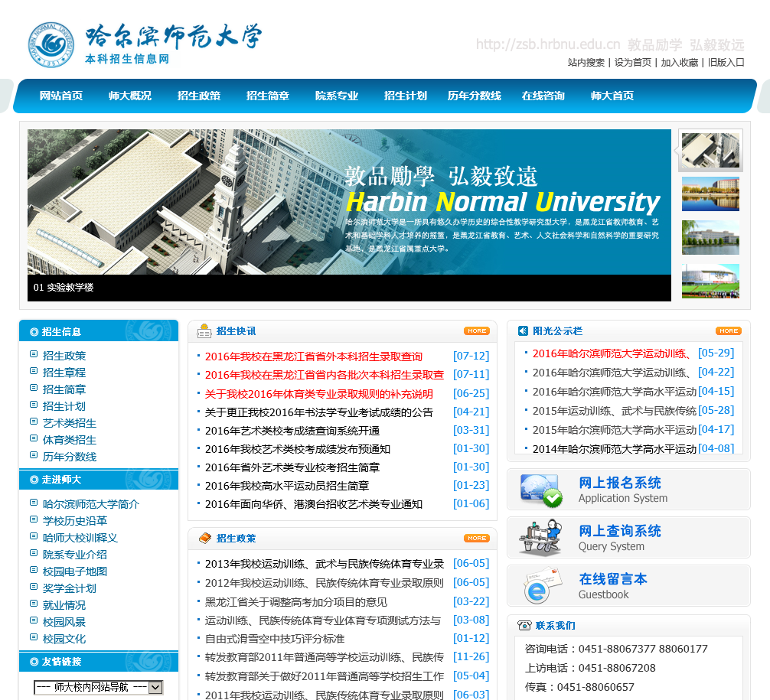This screenshot has width=770, height=700.
Task: Open 招生章程 sidebar link
Action: pos(64,373)
